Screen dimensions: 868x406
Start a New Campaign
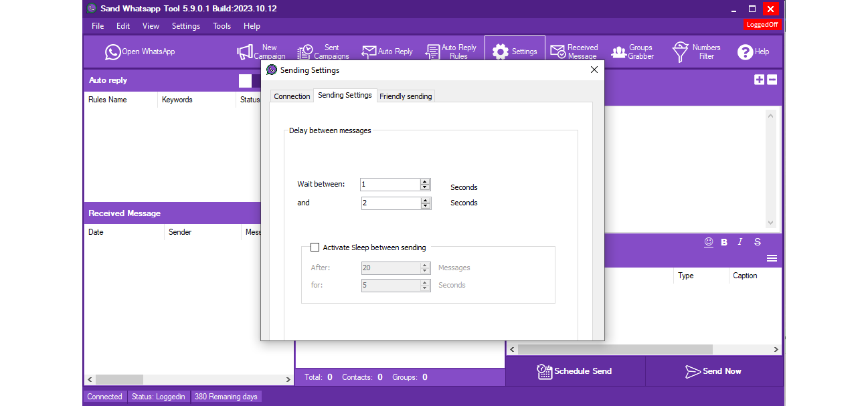click(x=261, y=52)
